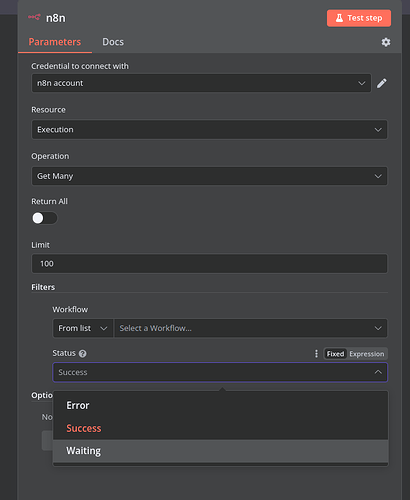Viewport: 410px width, 500px height.
Task: Toggle the Return All switch
Action: [x=44, y=218]
